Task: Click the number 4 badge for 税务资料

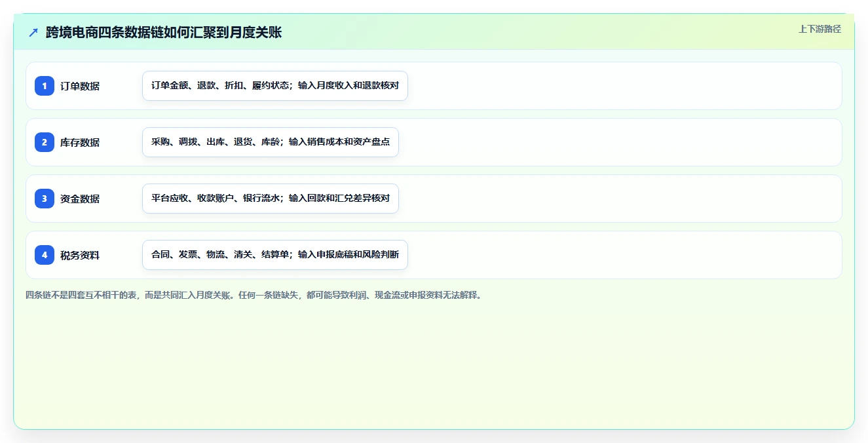Action: tap(45, 255)
